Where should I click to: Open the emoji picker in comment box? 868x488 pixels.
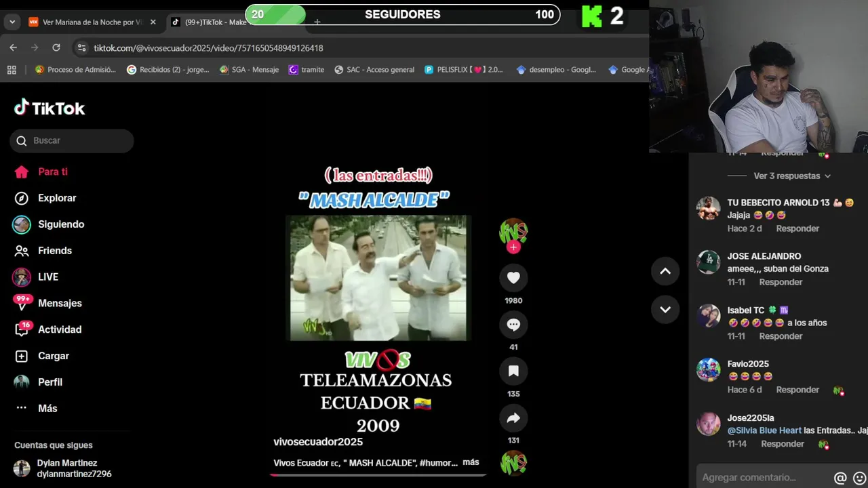859,478
